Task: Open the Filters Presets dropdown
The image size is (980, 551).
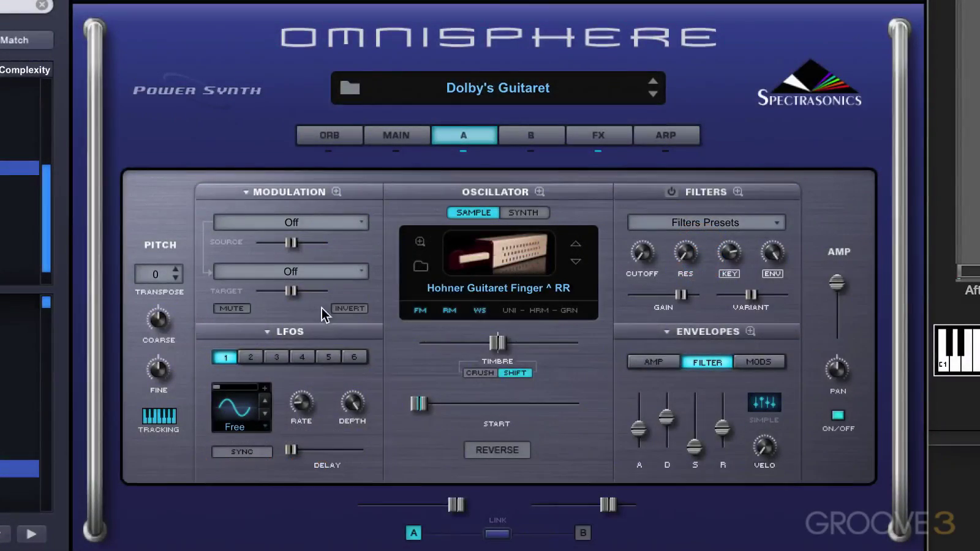Action: click(x=706, y=222)
